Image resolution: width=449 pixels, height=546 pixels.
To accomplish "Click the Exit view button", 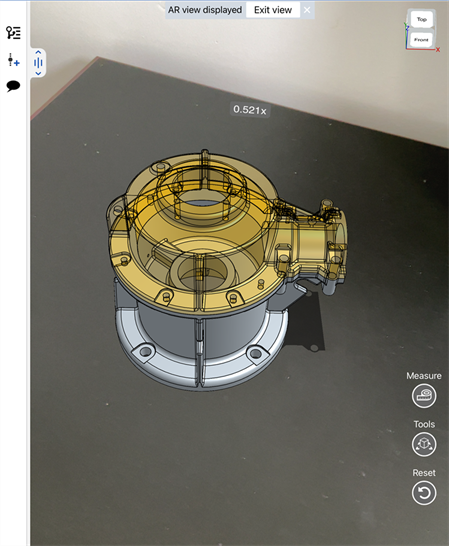I will 273,10.
